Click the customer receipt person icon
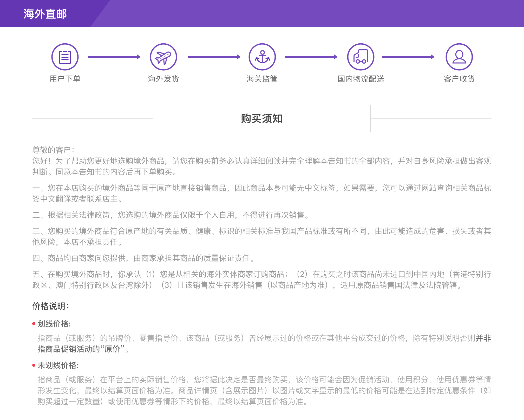The width and height of the screenshot is (524, 420). point(459,57)
